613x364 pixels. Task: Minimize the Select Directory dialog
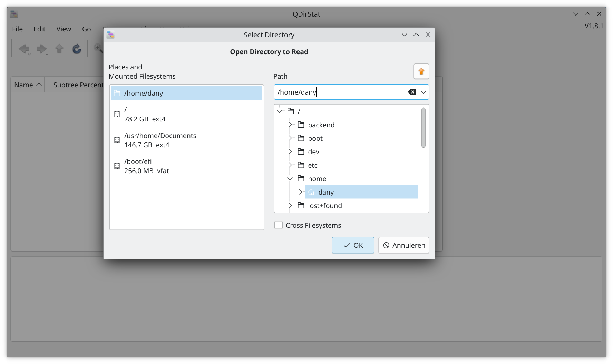405,35
